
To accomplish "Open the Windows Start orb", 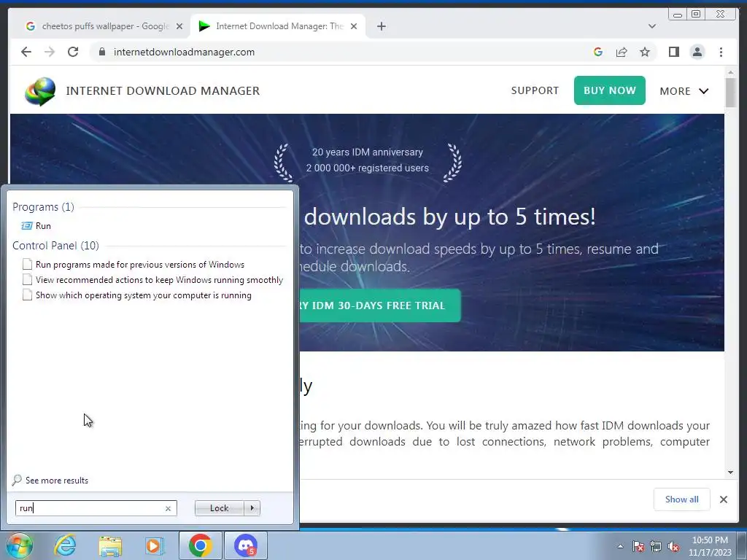I will [19, 545].
